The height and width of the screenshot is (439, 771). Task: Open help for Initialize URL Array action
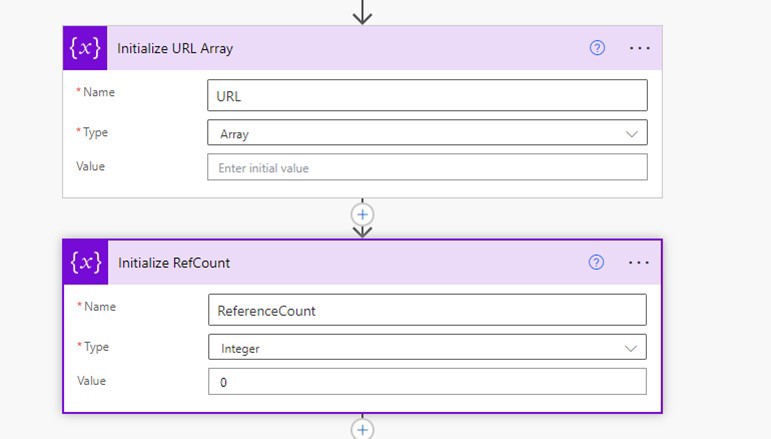point(597,48)
